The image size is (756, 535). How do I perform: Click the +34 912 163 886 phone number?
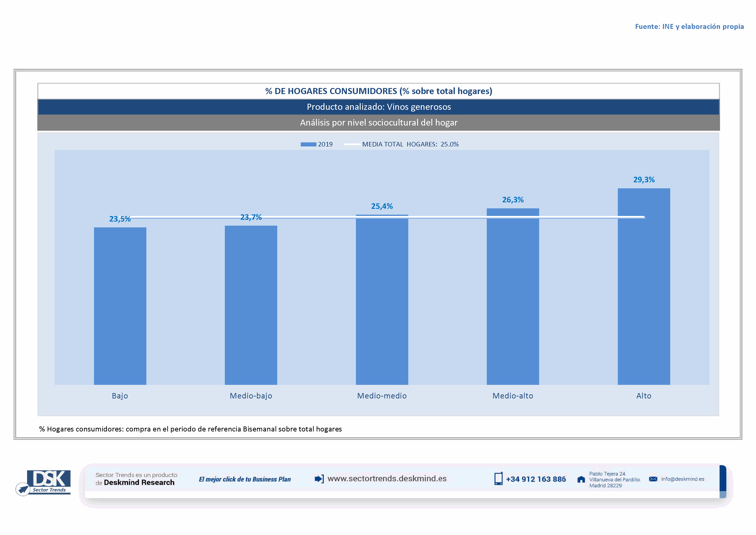coord(536,479)
